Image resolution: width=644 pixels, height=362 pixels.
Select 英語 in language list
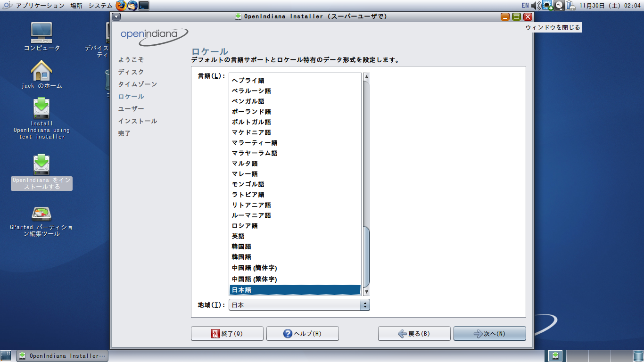295,236
